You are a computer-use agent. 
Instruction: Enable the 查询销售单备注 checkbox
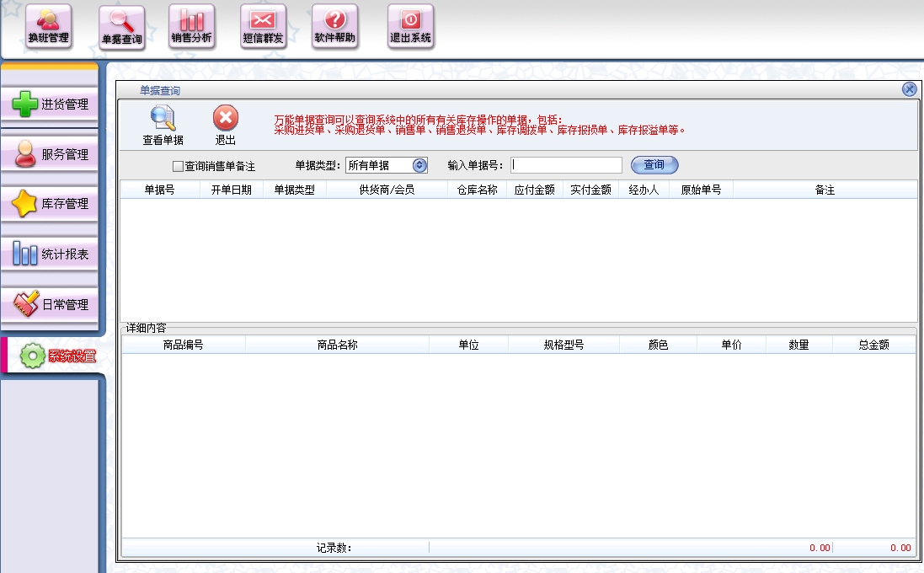tap(178, 167)
